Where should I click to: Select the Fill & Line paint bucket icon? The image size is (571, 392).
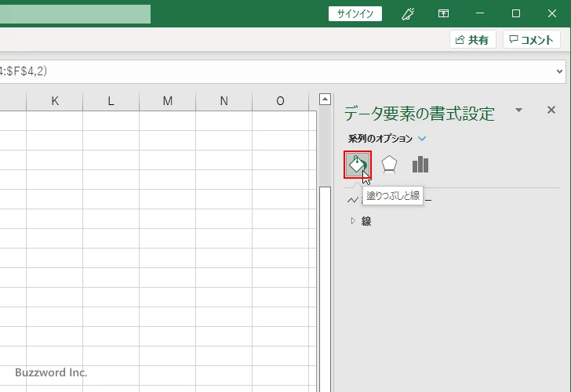pyautogui.click(x=357, y=165)
